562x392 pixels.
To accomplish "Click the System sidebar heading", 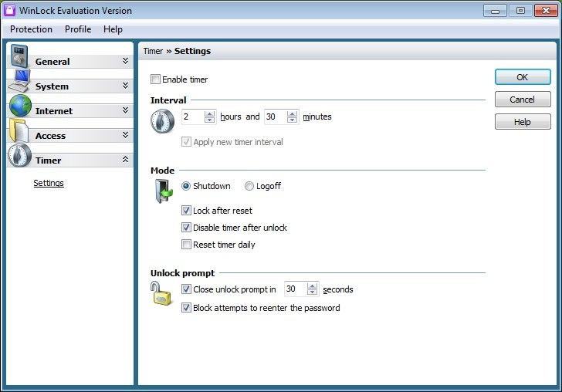I will [x=52, y=86].
